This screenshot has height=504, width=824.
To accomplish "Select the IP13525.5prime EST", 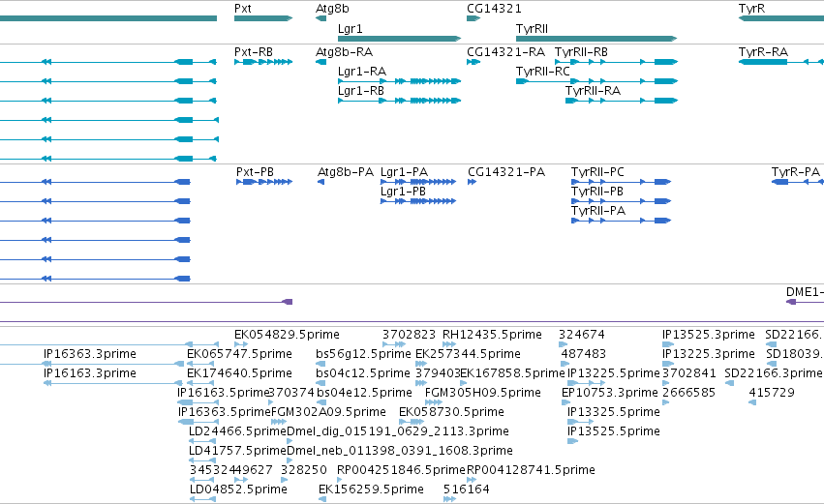I will [573, 441].
